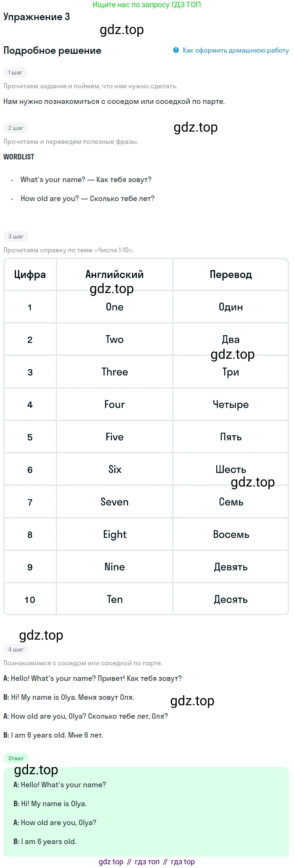
Task: Select the '3 шаг' step badge
Action: point(16,236)
